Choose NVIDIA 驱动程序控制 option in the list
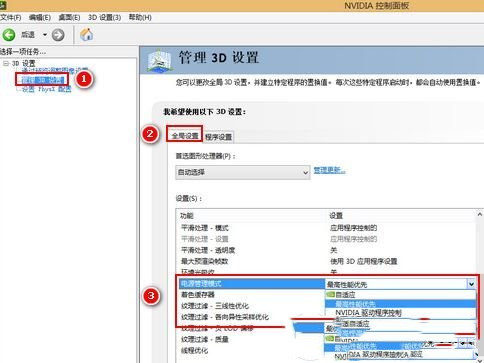Viewport: 484px width, 363px height. pos(400,313)
